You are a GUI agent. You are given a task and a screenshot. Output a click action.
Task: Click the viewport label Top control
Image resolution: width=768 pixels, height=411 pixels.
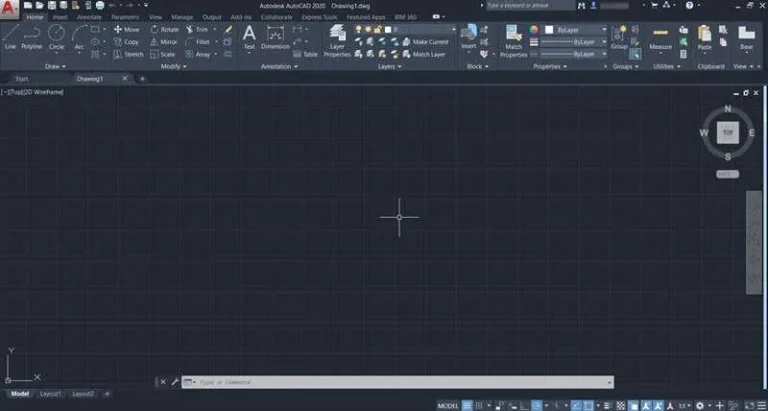[x=16, y=92]
